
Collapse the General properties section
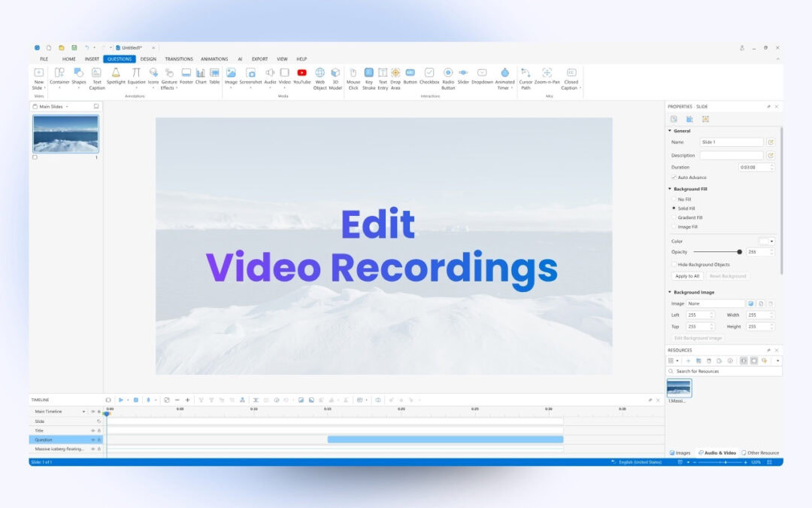(x=670, y=131)
